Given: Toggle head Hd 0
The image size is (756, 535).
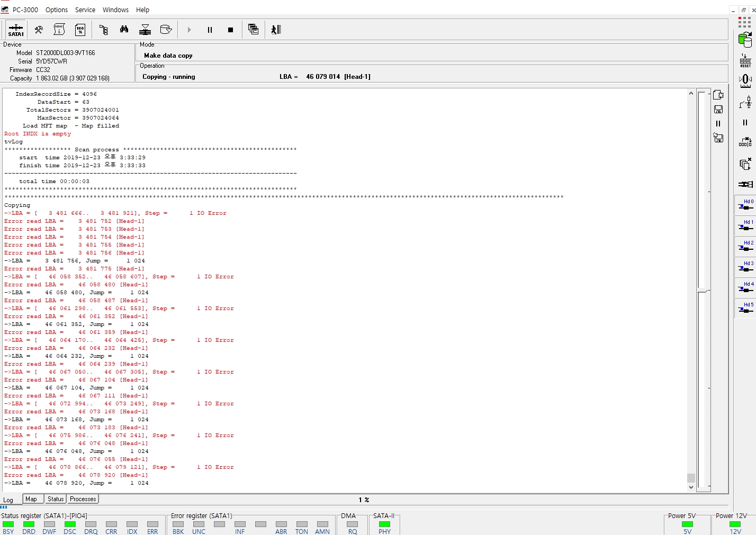Looking at the screenshot, I should point(746,205).
